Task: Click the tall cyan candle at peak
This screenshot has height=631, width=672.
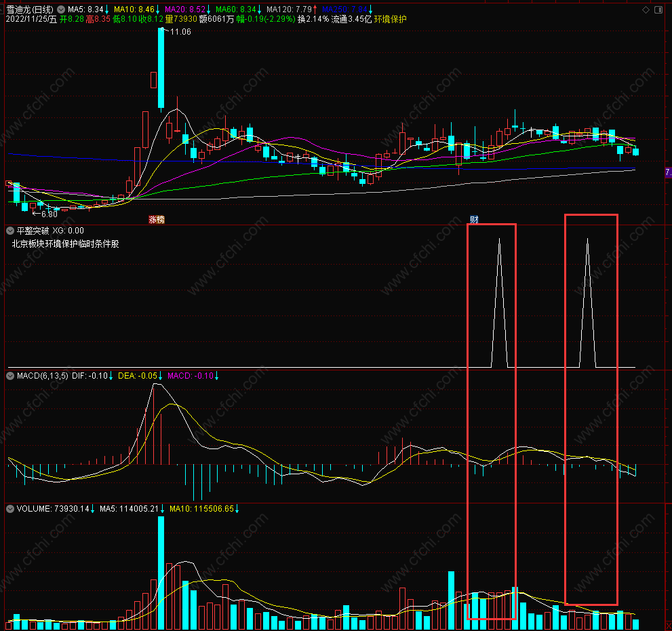Action: [x=161, y=68]
